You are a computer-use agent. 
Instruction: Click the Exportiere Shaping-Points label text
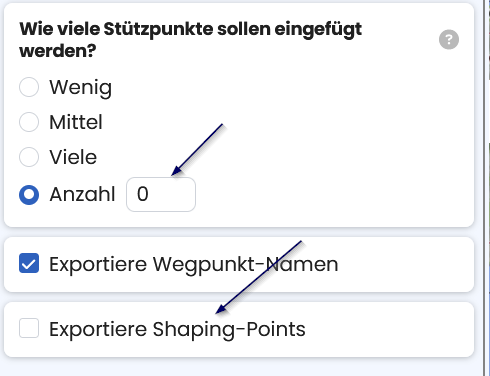(x=177, y=330)
